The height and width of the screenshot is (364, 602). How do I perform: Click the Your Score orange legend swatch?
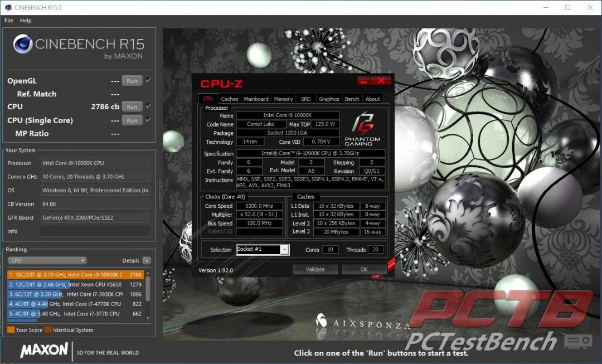(11, 329)
